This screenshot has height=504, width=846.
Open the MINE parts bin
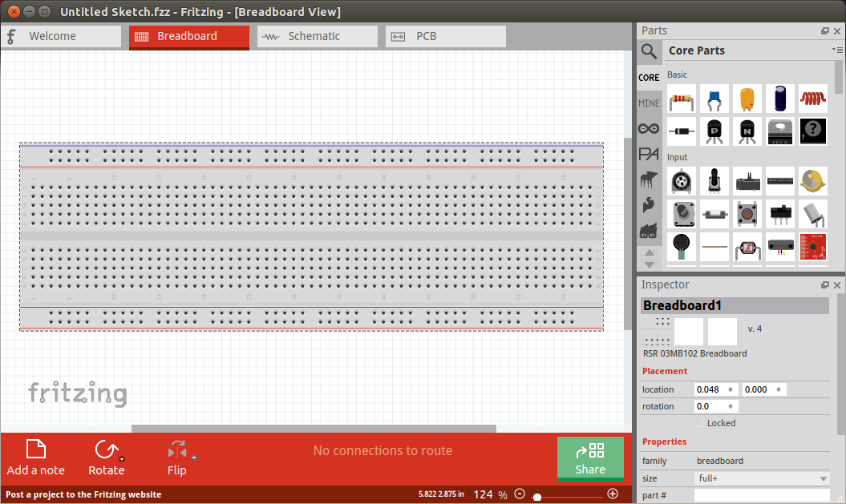(649, 103)
